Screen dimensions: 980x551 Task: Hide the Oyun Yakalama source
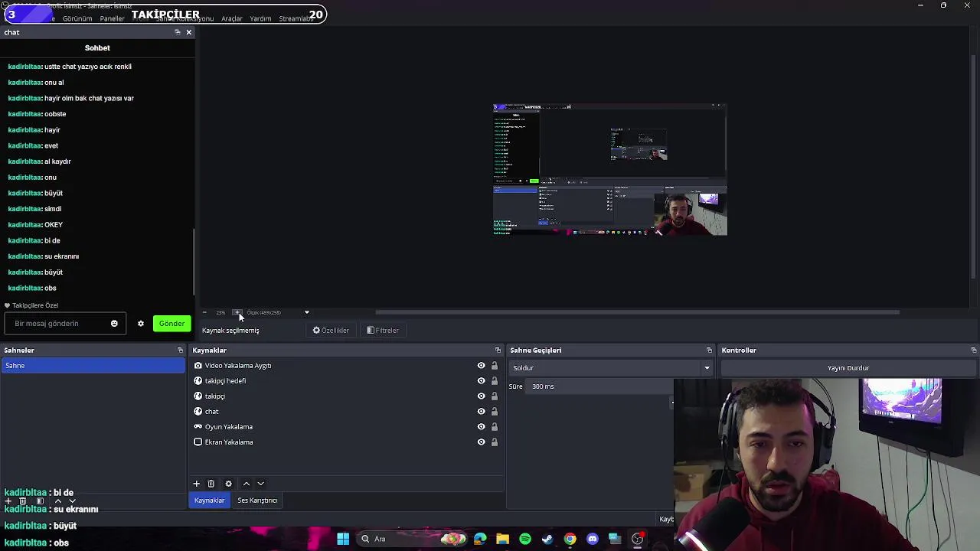pos(481,427)
